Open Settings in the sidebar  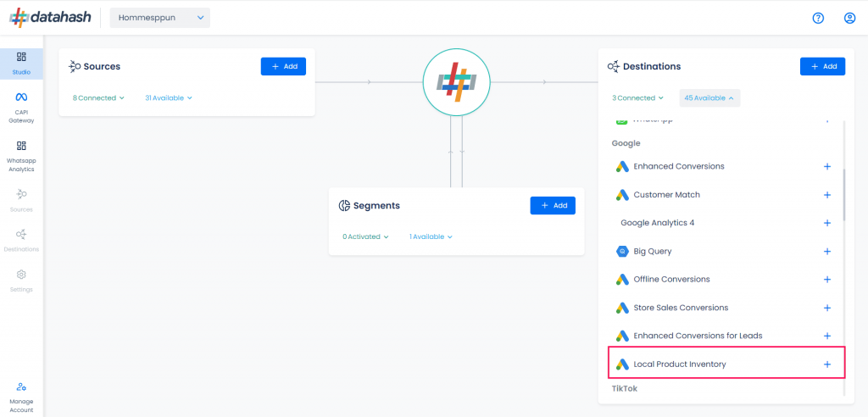[21, 281]
